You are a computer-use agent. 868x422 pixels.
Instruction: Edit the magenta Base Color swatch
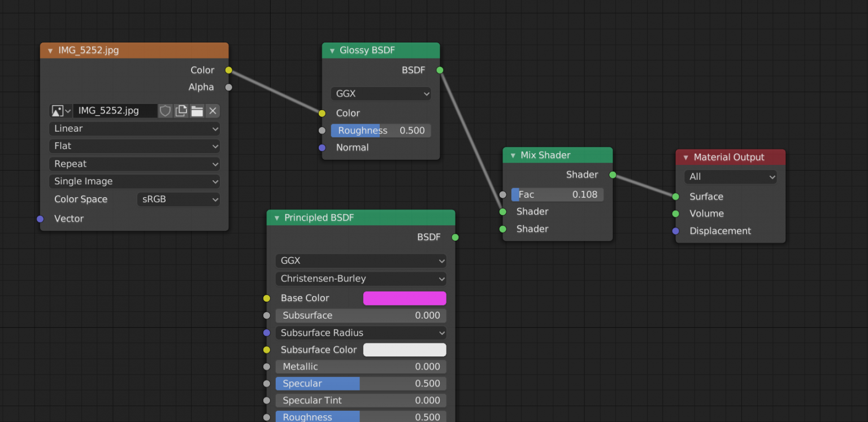[x=404, y=298]
